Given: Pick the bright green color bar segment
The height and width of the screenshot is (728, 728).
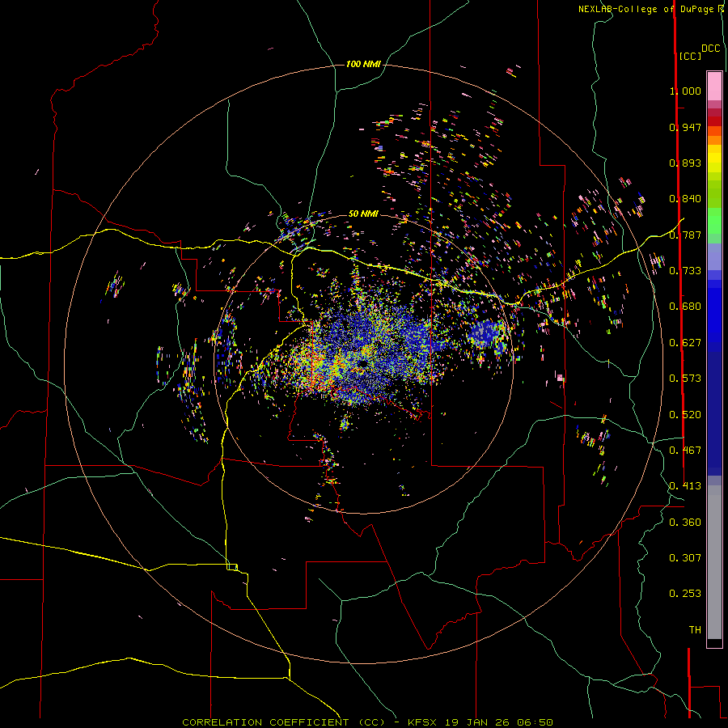Looking at the screenshot, I should pyautogui.click(x=714, y=221).
